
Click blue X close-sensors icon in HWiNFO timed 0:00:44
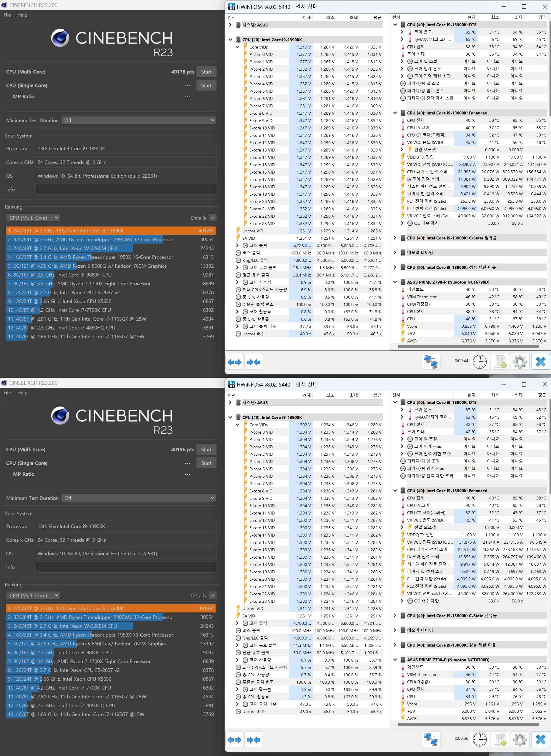pos(540,362)
